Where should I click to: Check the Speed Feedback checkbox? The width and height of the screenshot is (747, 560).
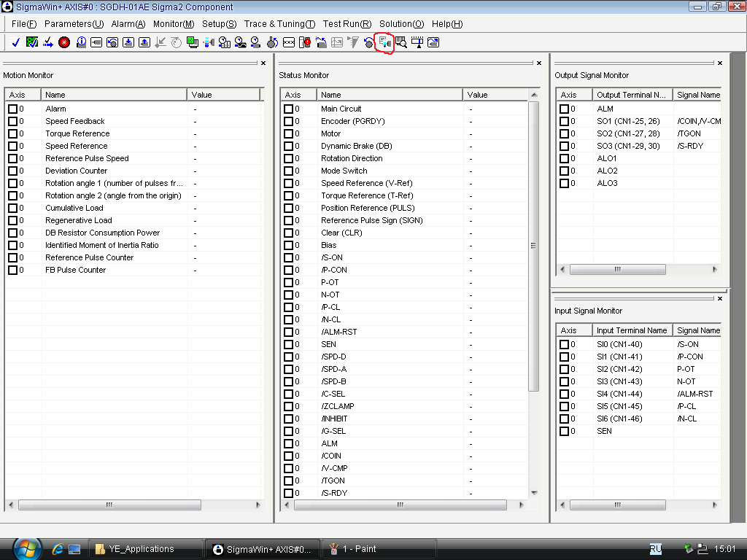[12, 121]
